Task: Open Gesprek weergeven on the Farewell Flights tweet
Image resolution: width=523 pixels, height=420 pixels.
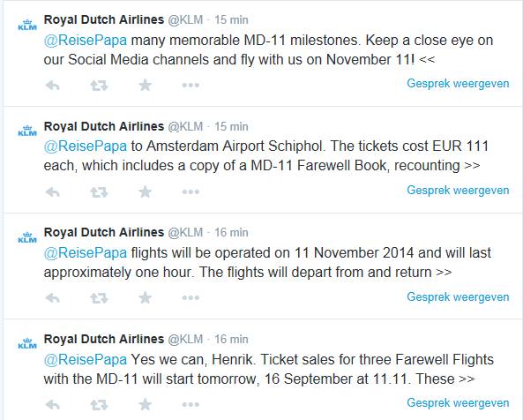Action: click(x=458, y=403)
